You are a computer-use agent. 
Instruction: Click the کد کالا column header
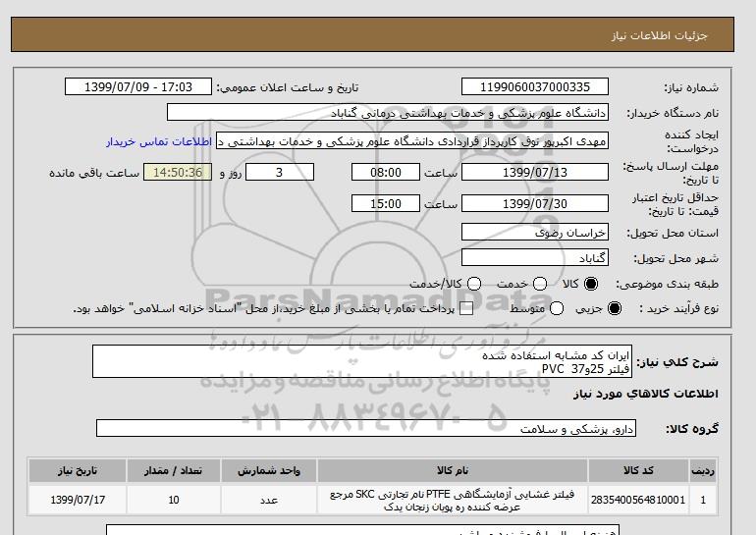pos(638,471)
